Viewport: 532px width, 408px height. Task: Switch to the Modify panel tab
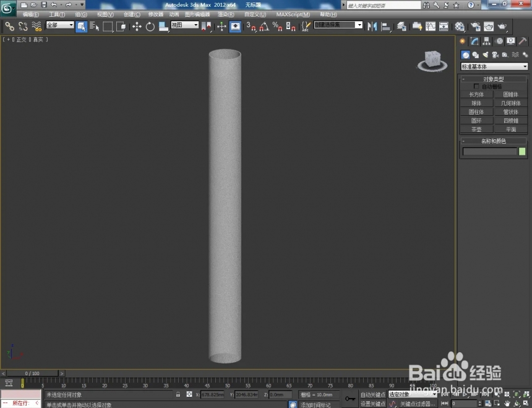click(x=474, y=41)
